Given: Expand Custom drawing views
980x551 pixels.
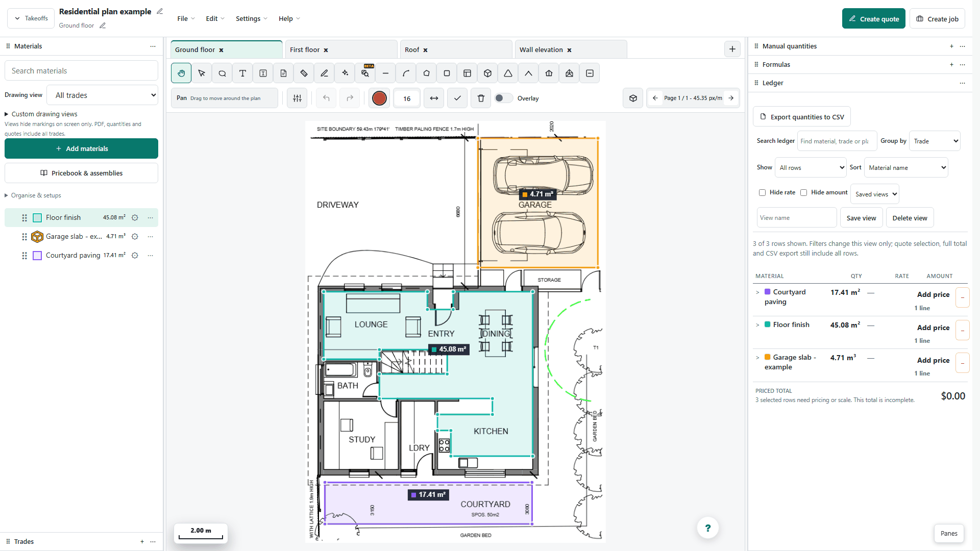Looking at the screenshot, I should tap(41, 114).
